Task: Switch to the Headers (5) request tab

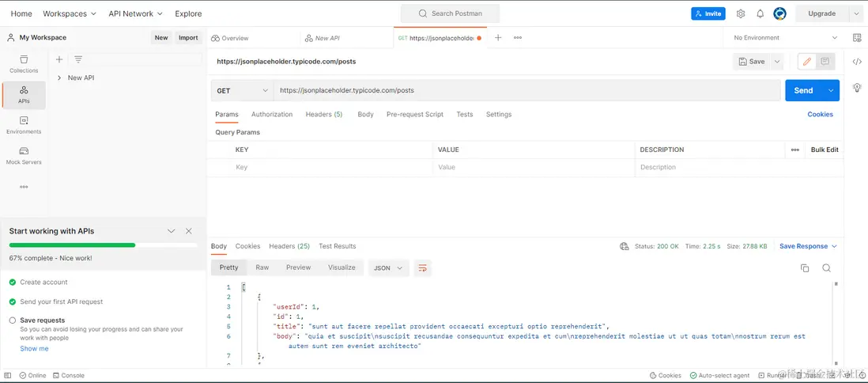Action: pos(323,115)
